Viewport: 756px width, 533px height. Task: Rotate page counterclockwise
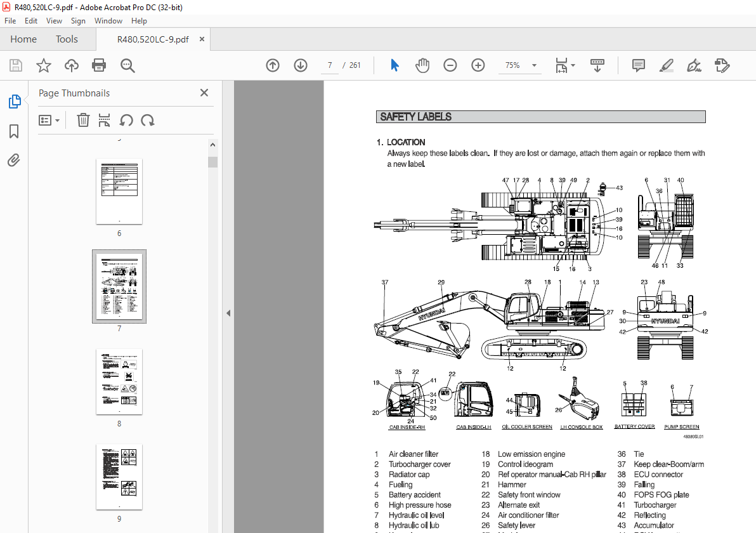(126, 120)
